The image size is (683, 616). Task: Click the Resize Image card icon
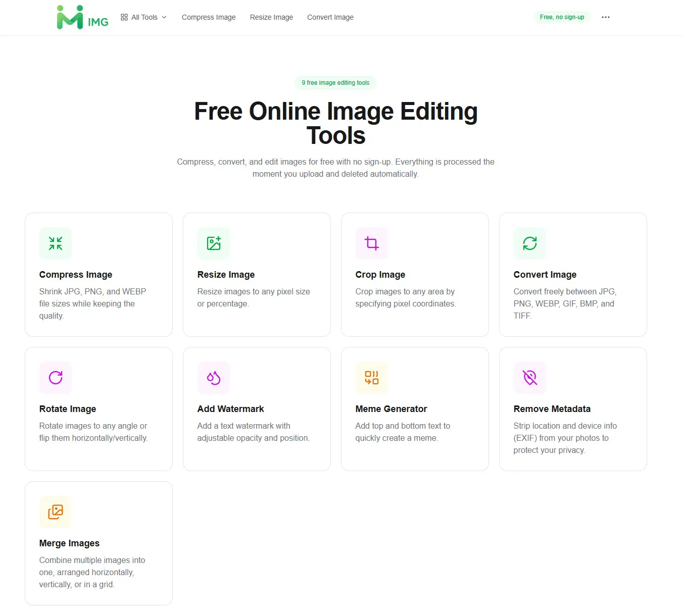tap(214, 243)
